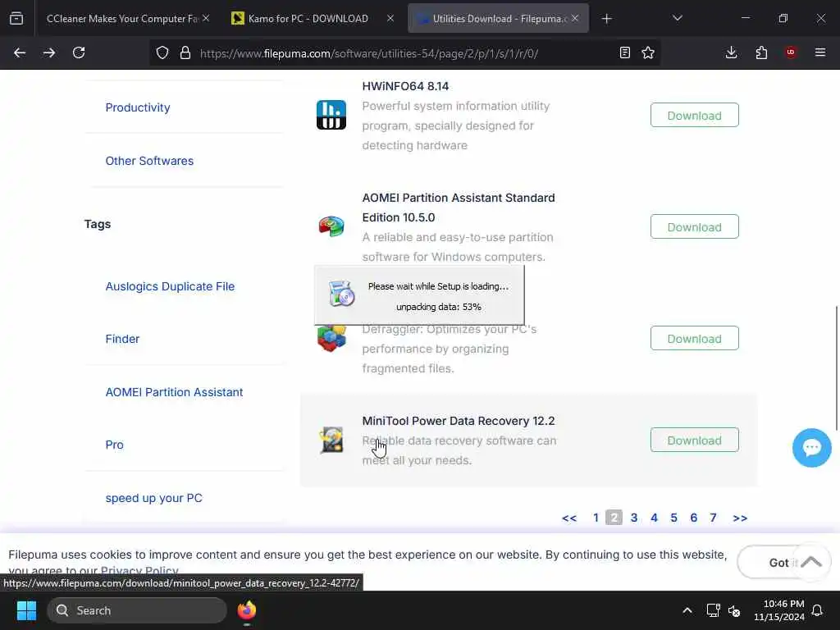The height and width of the screenshot is (630, 840).
Task: Open a new tab with the plus icon
Action: [606, 19]
